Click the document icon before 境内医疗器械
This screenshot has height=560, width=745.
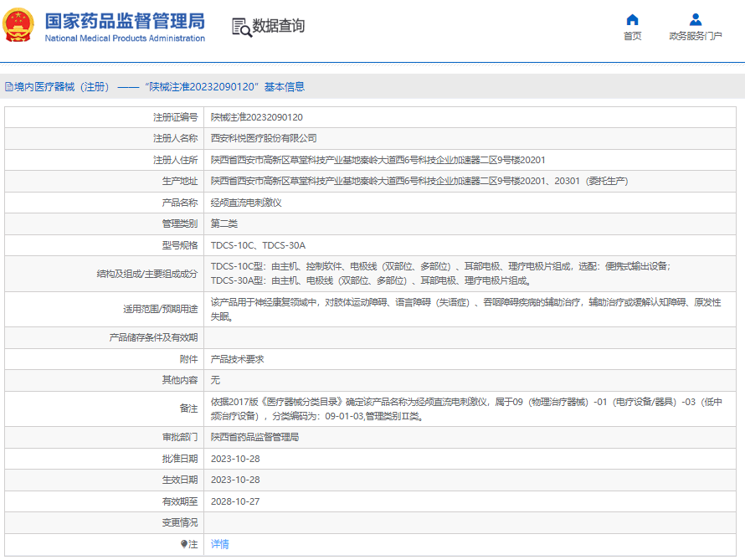[8, 87]
